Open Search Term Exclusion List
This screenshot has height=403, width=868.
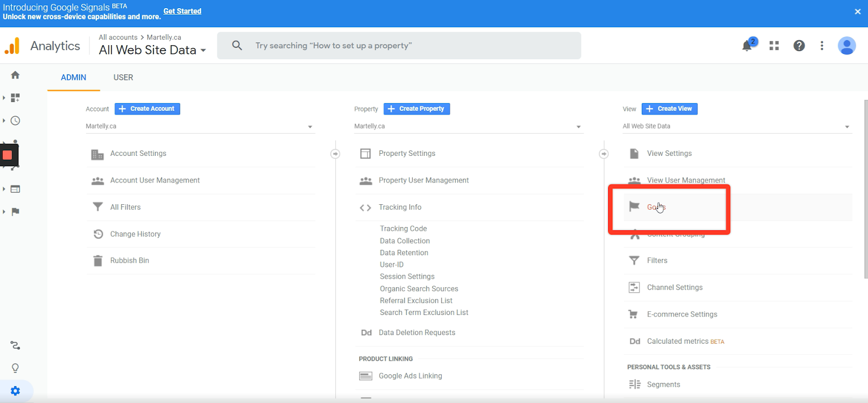tap(424, 312)
